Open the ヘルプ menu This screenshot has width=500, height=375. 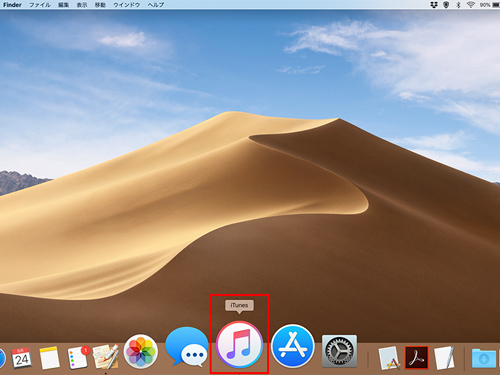(156, 5)
